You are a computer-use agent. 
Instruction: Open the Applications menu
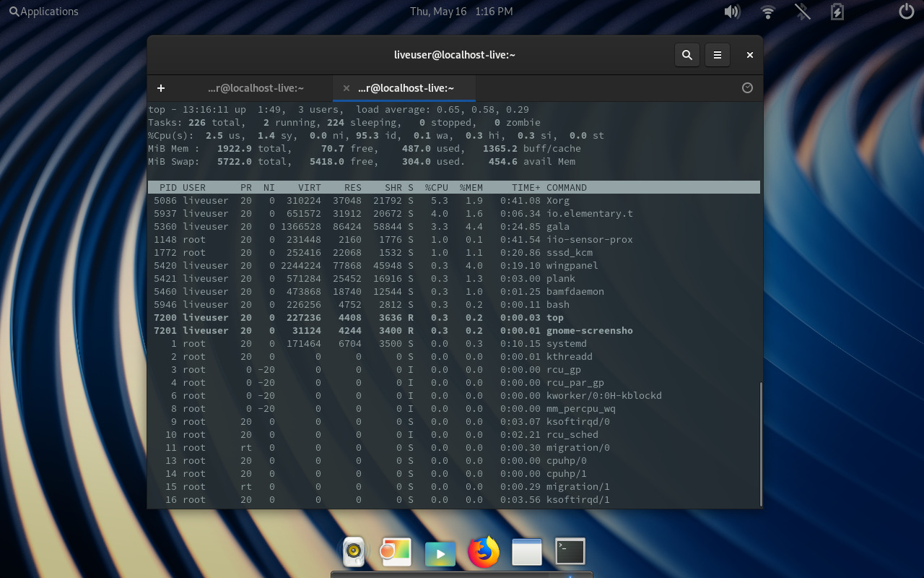(43, 11)
